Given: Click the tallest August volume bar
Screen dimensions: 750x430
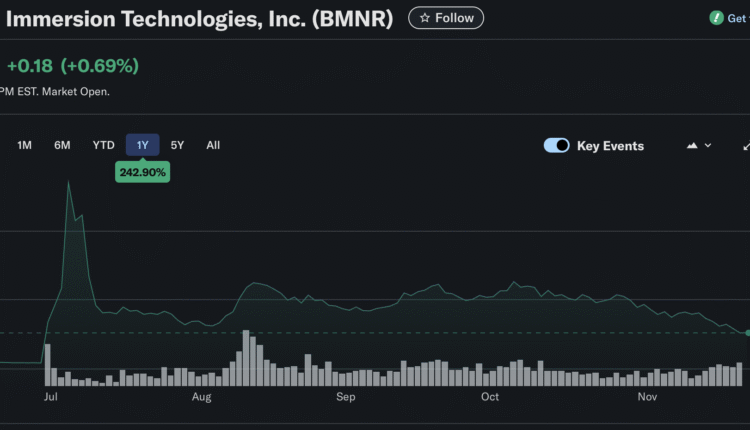Looking at the screenshot, I should pos(245,358).
